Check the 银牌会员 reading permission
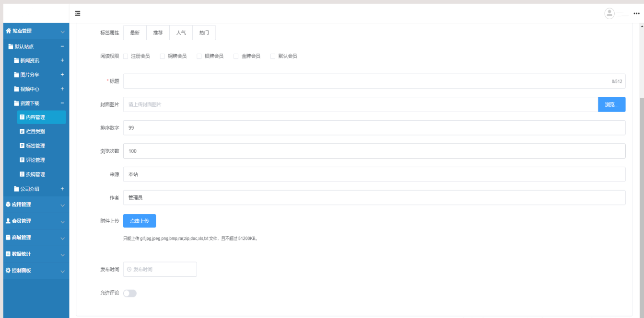 (x=199, y=56)
